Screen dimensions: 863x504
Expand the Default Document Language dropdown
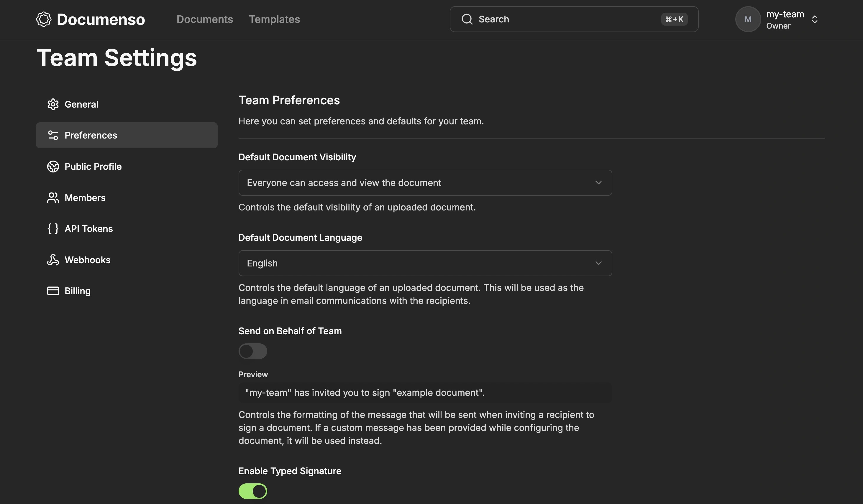click(425, 263)
